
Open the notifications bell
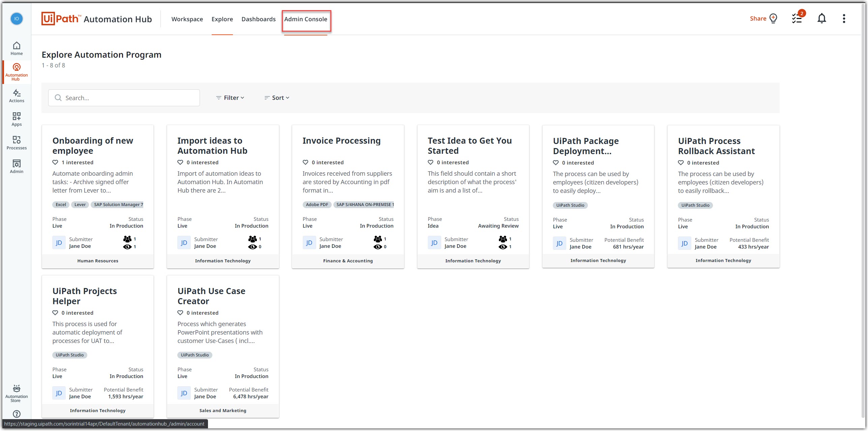821,19
